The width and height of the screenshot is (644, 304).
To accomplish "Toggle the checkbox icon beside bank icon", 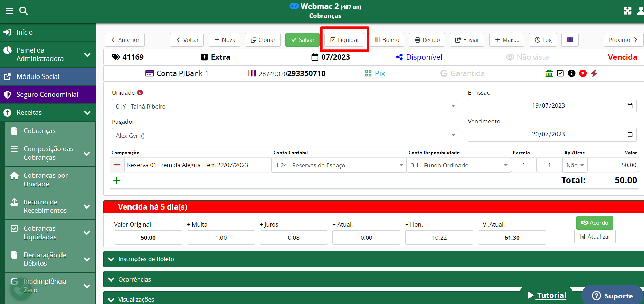I will [x=560, y=73].
